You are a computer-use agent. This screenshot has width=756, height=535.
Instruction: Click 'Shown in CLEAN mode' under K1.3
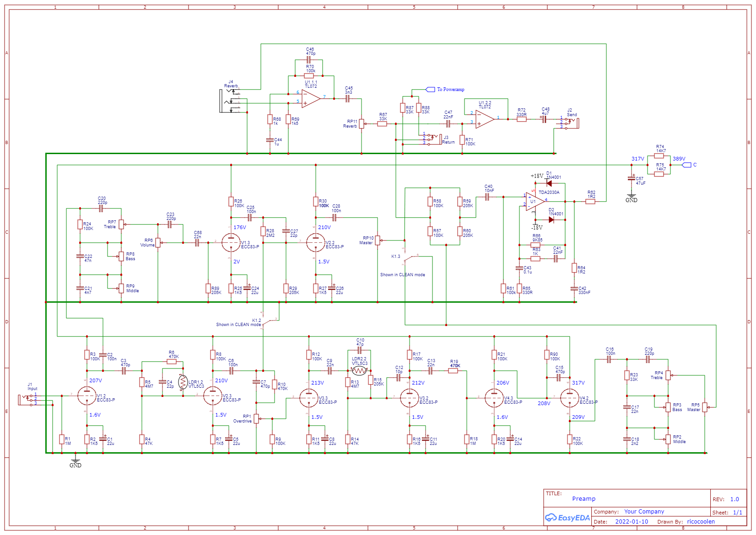click(x=403, y=275)
